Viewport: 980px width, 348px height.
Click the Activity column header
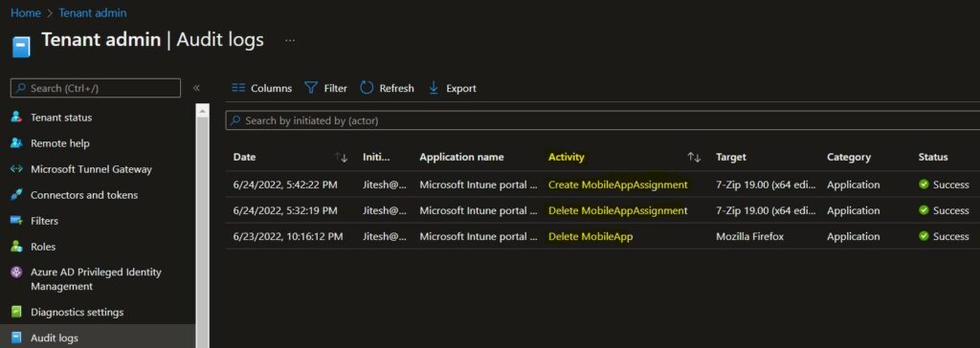[566, 157]
